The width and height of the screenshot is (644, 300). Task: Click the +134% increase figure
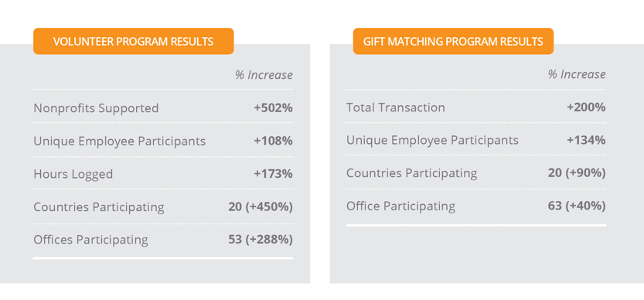pyautogui.click(x=586, y=140)
